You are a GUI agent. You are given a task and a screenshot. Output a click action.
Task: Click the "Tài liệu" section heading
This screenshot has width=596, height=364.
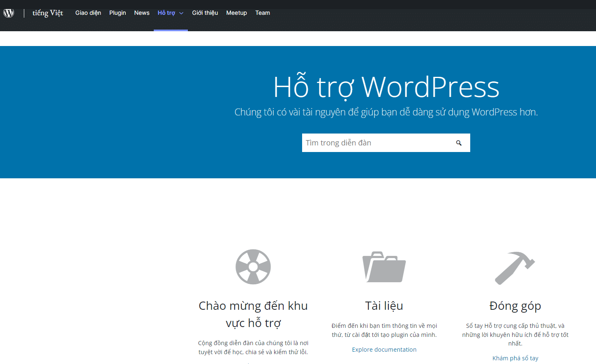(384, 305)
